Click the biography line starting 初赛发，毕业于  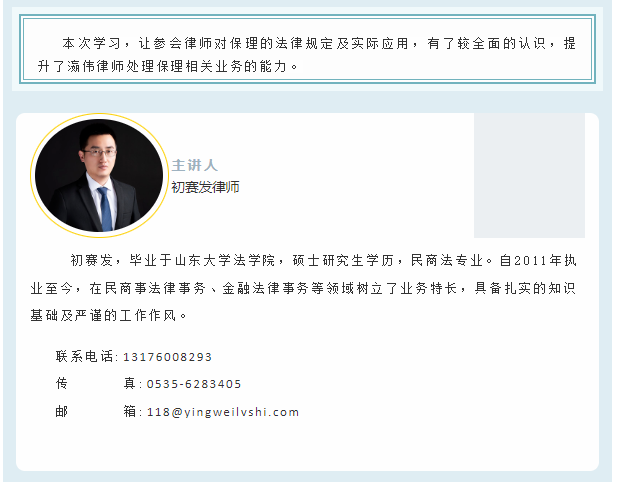[323, 261]
